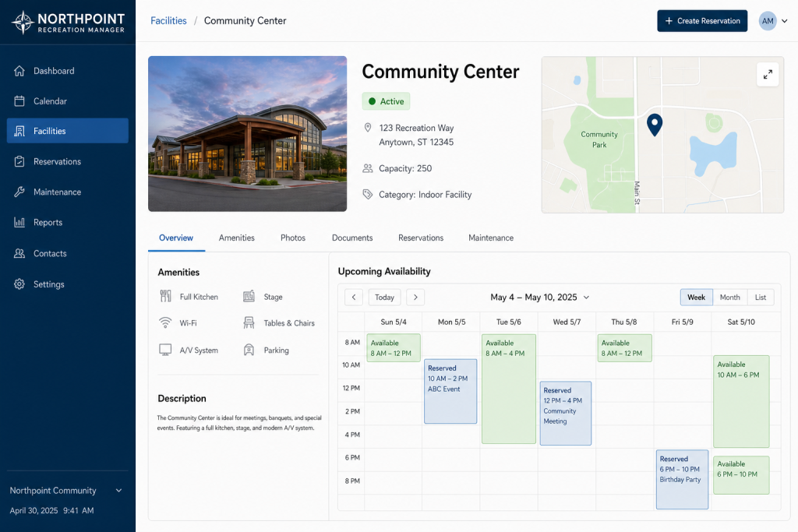The width and height of the screenshot is (798, 532).
Task: Click the address pin icon beside 123 Recreation Way
Action: [368, 128]
